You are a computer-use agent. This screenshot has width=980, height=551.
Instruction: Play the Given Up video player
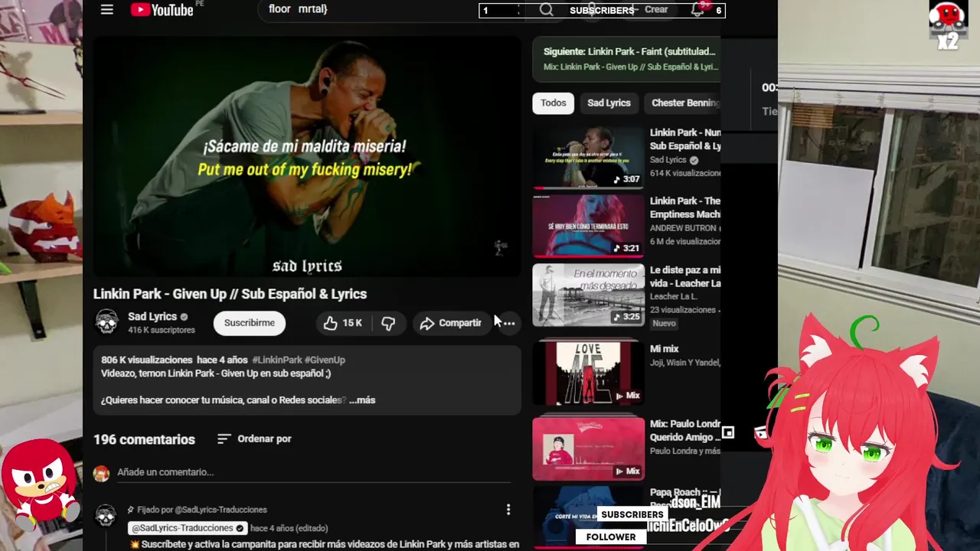307,157
